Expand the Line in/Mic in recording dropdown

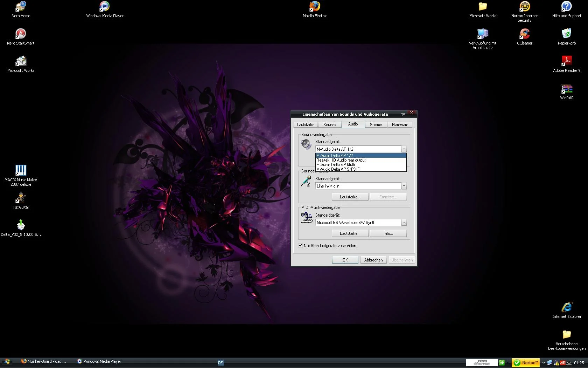pyautogui.click(x=404, y=186)
